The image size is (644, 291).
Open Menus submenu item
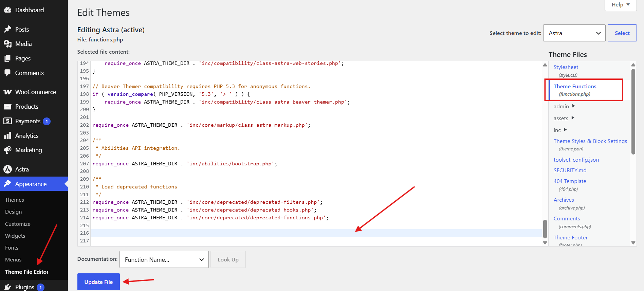[13, 260]
